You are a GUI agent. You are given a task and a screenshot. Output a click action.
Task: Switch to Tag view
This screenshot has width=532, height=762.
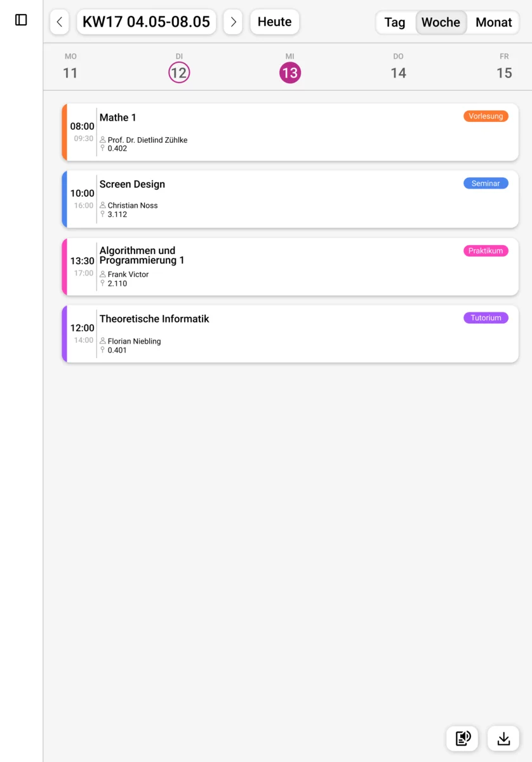(395, 22)
